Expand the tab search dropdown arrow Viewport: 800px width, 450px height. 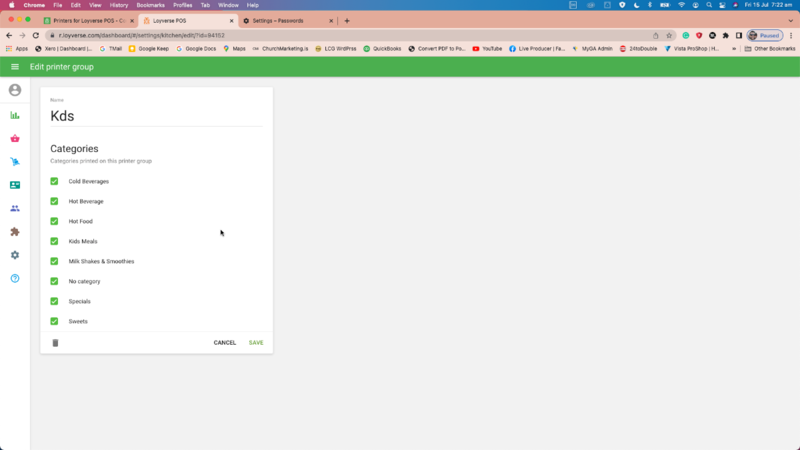[791, 21]
